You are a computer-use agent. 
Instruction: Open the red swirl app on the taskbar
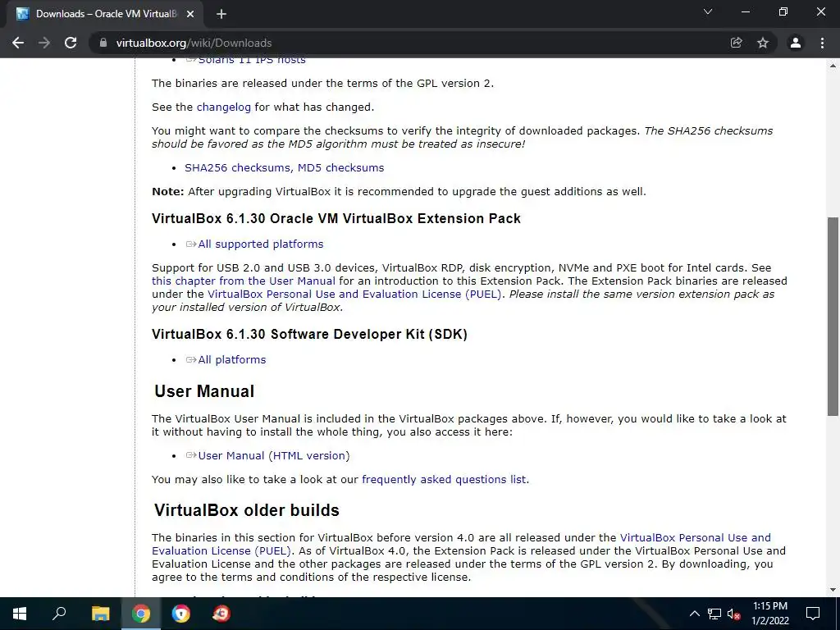(x=221, y=614)
